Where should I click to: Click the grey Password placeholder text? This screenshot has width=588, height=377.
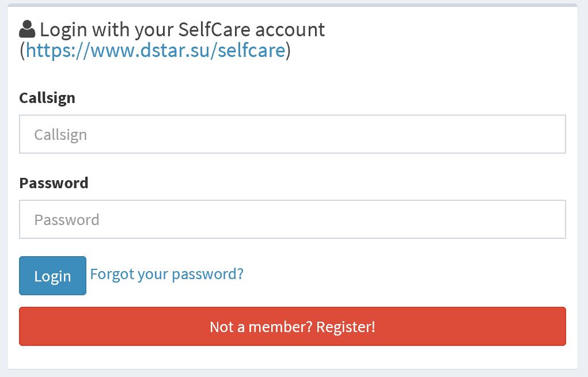(x=67, y=220)
